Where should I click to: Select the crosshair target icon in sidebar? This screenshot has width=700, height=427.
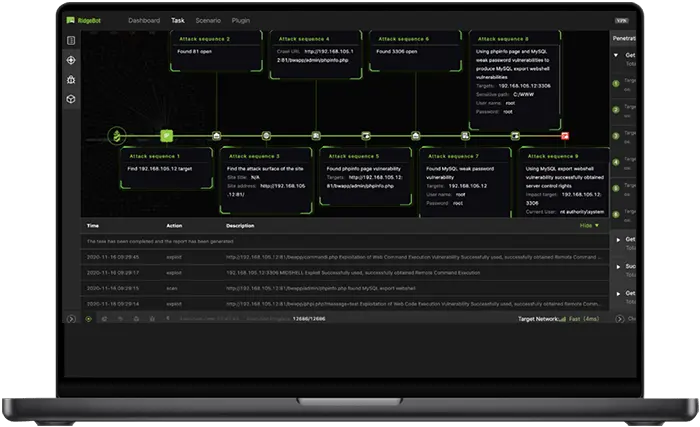point(71,60)
